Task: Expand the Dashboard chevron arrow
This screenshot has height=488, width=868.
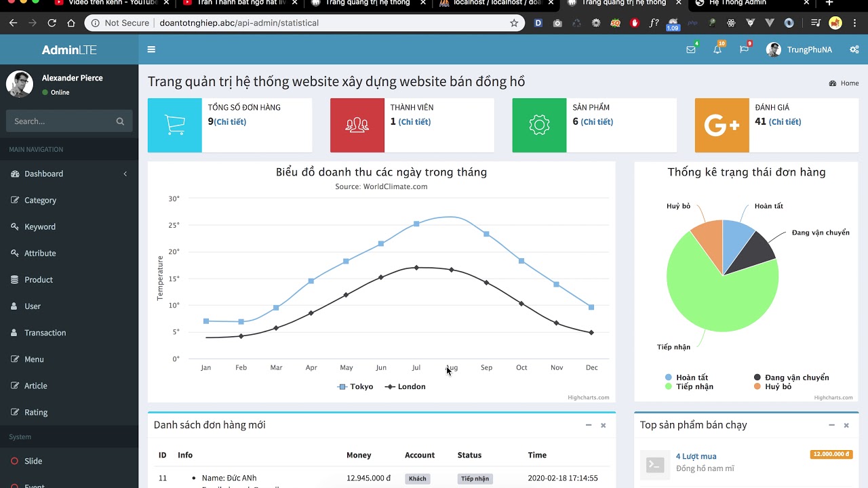Action: pos(125,174)
